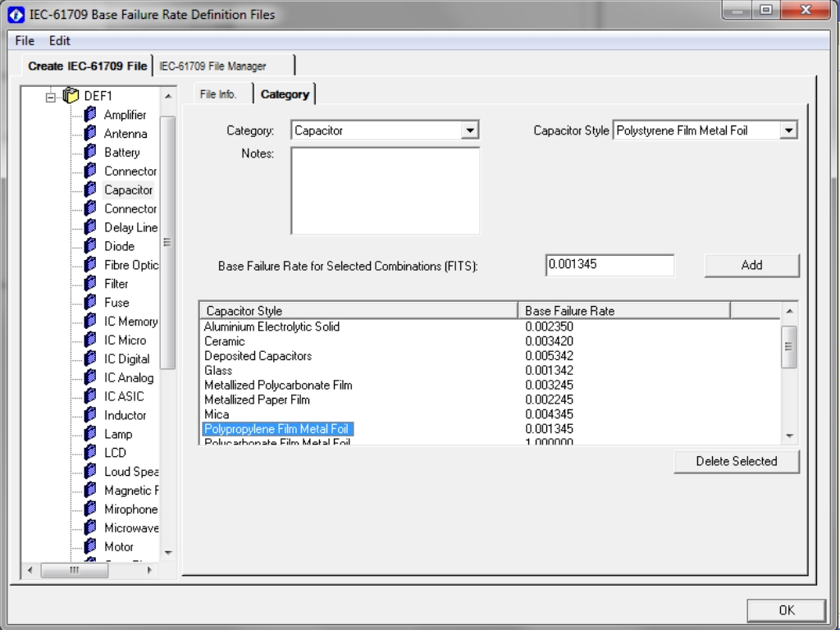Viewport: 840px width, 630px height.
Task: Select the Inductor book icon
Action: 90,414
